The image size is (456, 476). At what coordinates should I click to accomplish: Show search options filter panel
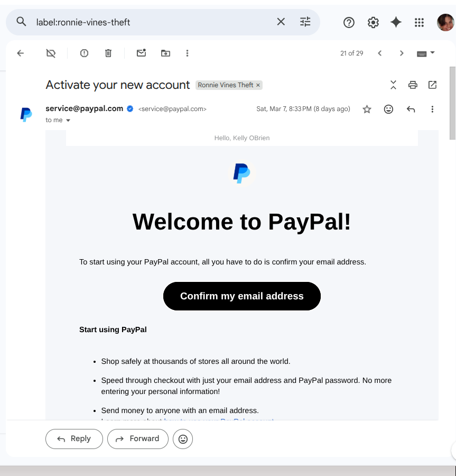click(305, 22)
